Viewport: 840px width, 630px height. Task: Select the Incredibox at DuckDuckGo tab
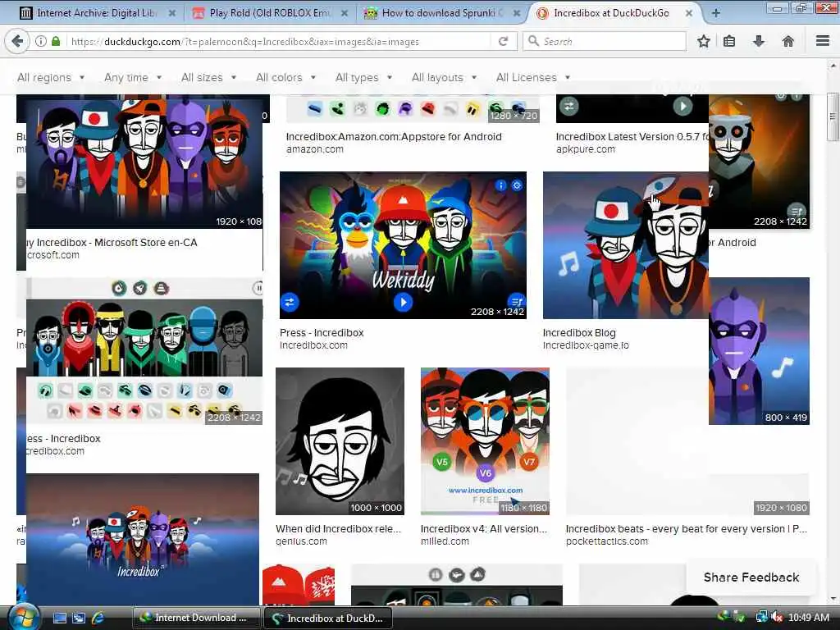(610, 13)
